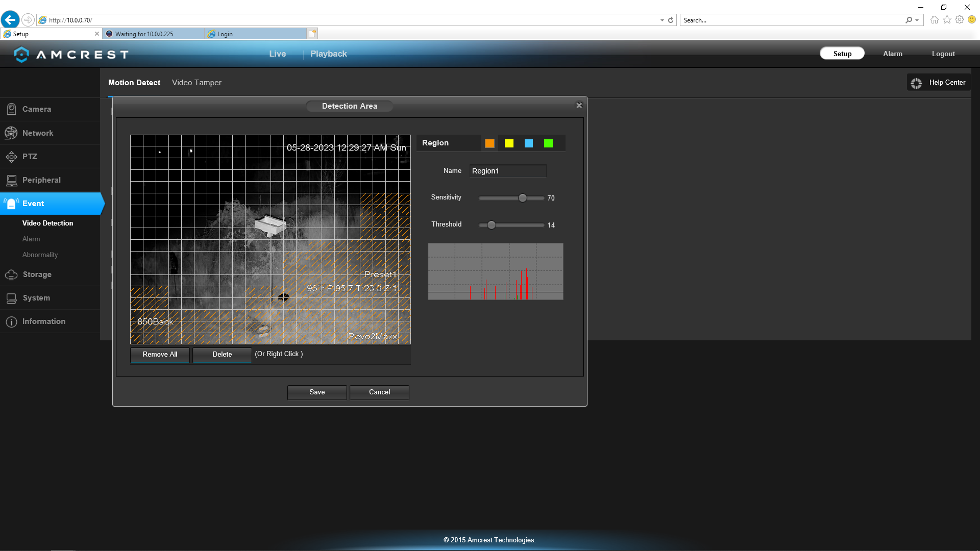The width and height of the screenshot is (980, 551).
Task: Click the Amcrest logo
Action: tap(71, 54)
